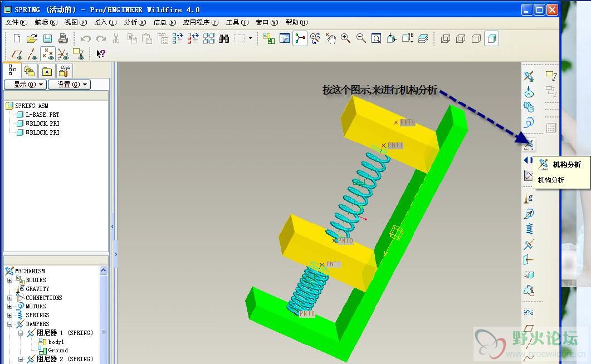Create a new file with the blank page icon
Viewport: 591px width, 364px height.
(x=17, y=38)
